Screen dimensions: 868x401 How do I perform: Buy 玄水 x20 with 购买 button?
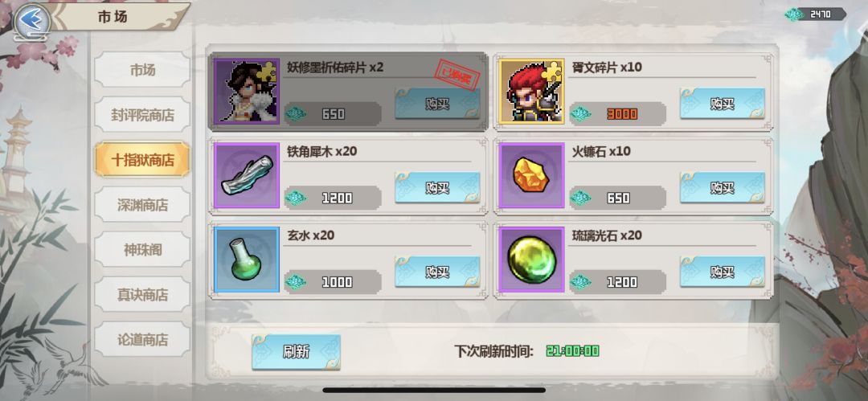[437, 272]
